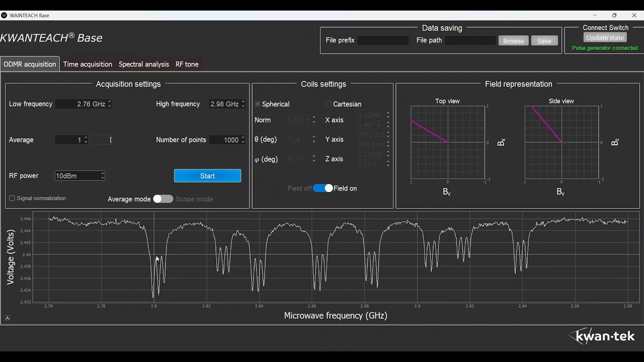
Task: Click the Number of points 1000 spinbox
Action: [x=227, y=140]
